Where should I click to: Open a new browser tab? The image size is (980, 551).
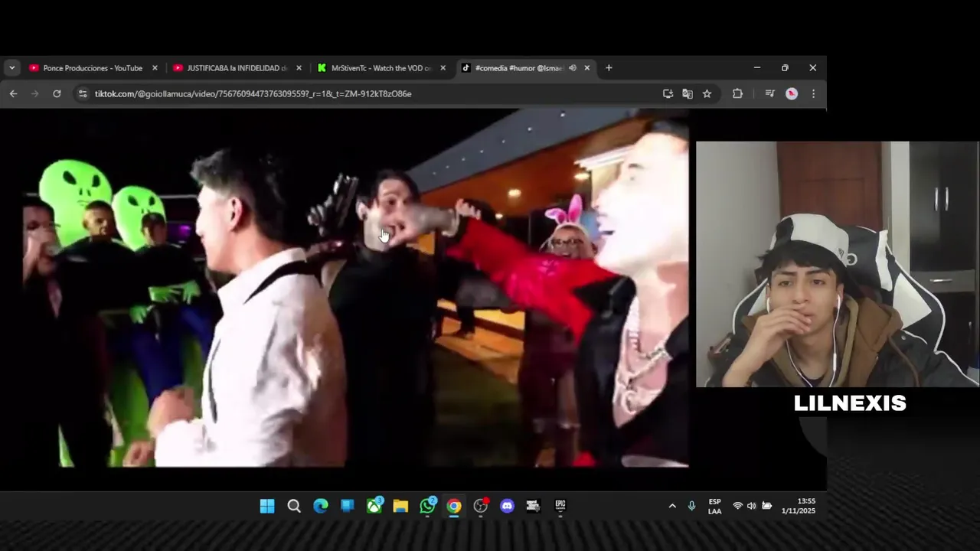(609, 68)
